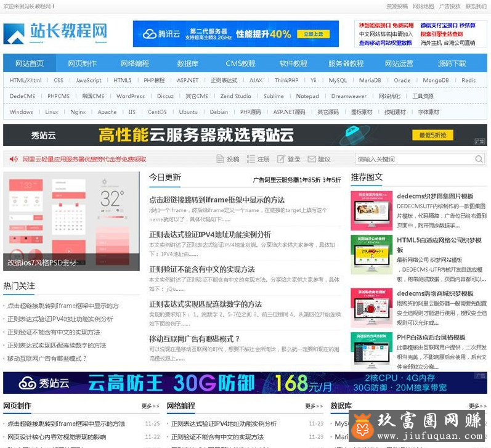Image resolution: width=491 pixels, height=448 pixels.
Task: Expand 更多 for the 网络编程 section
Action: click(x=314, y=406)
